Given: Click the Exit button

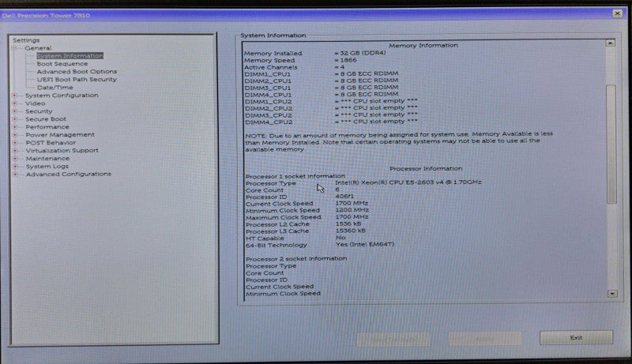Looking at the screenshot, I should click(x=576, y=337).
